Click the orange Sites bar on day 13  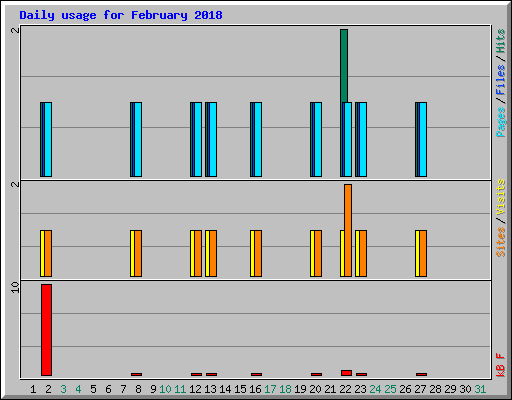[213, 253]
